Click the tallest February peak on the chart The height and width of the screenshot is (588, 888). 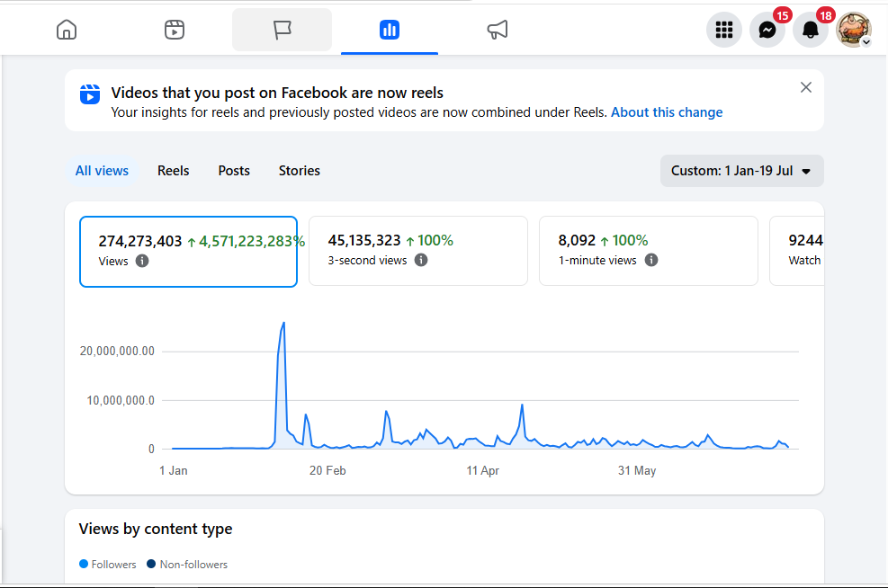283,323
